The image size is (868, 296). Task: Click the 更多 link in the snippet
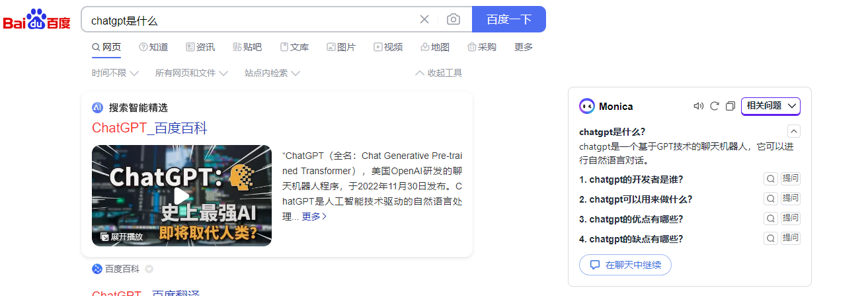(x=314, y=217)
